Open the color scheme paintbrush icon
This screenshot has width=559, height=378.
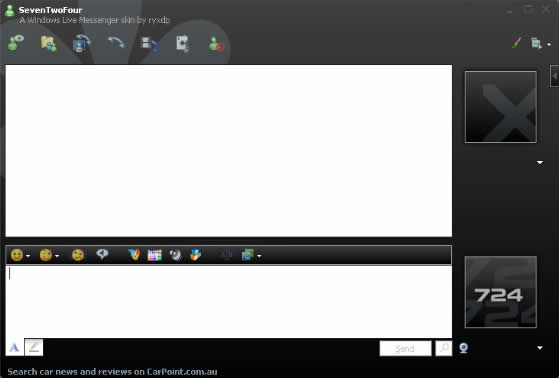[516, 44]
